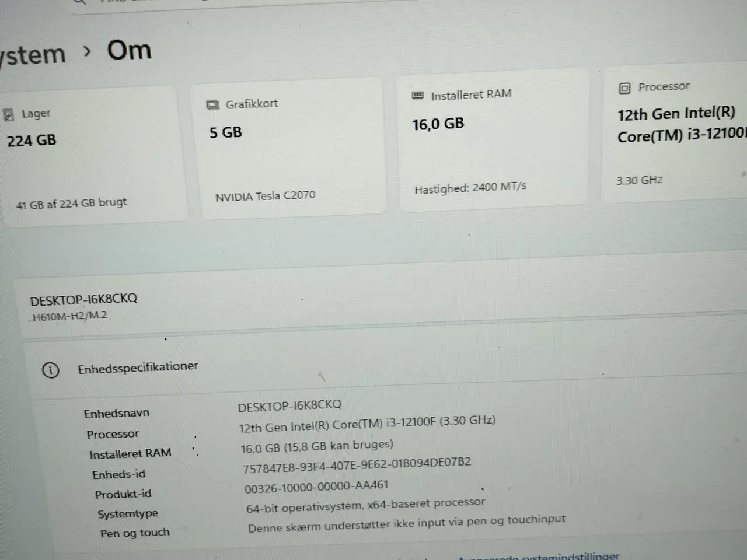The height and width of the screenshot is (560, 747).
Task: Click the Grafikkort graphics card icon
Action: 212,105
